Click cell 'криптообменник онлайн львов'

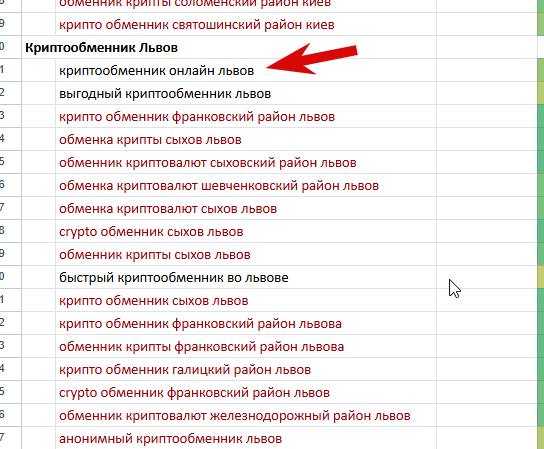246,70
